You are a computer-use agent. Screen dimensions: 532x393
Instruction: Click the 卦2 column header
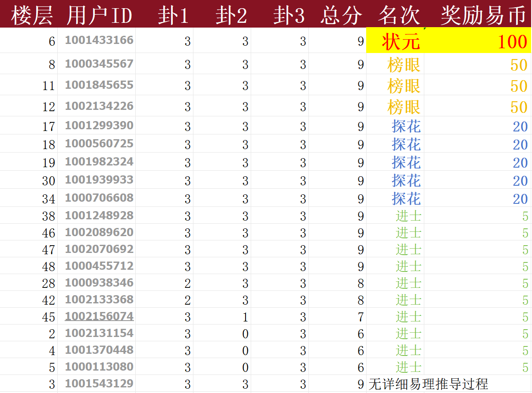231,16
